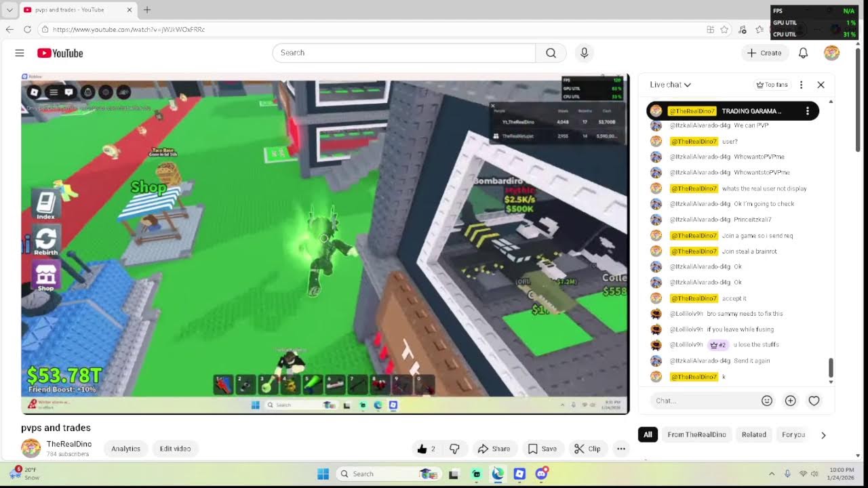Go to the YouTube home logo

pos(60,53)
